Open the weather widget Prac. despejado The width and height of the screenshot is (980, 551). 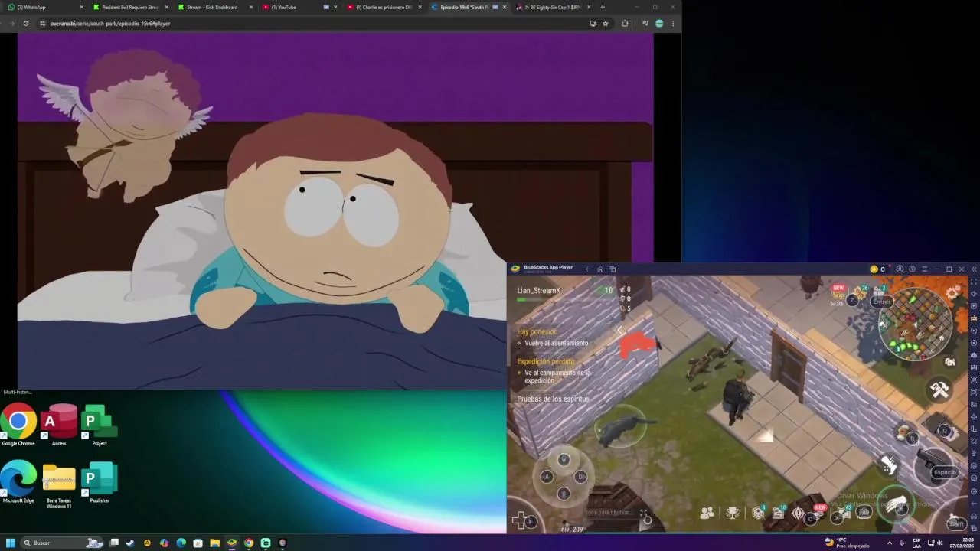[x=847, y=543]
